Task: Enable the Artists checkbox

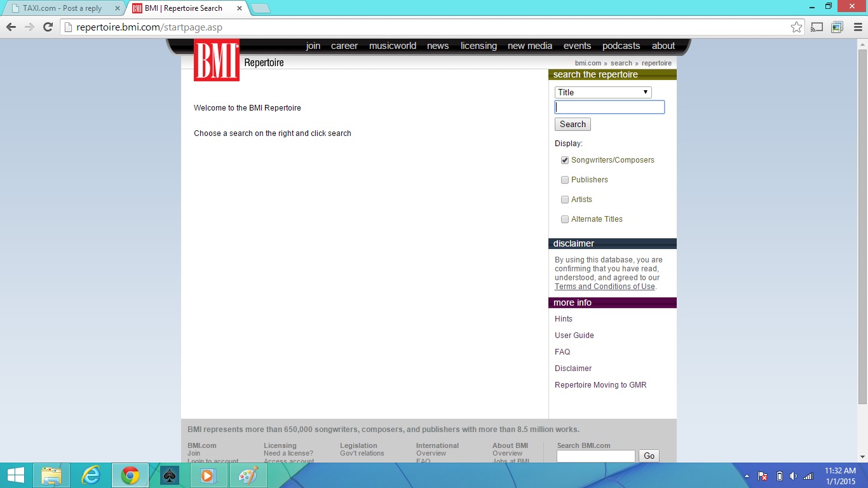Action: click(565, 200)
